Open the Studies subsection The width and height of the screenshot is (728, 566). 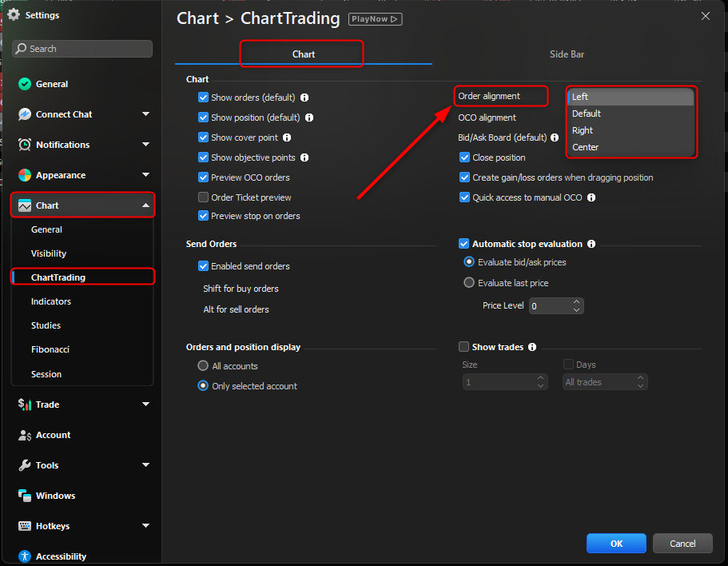tap(46, 325)
